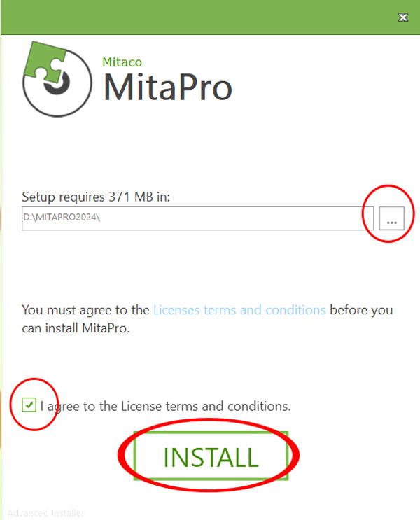Click the MitaPro puzzle disc logo
The width and height of the screenshot is (420, 520).
point(57,79)
